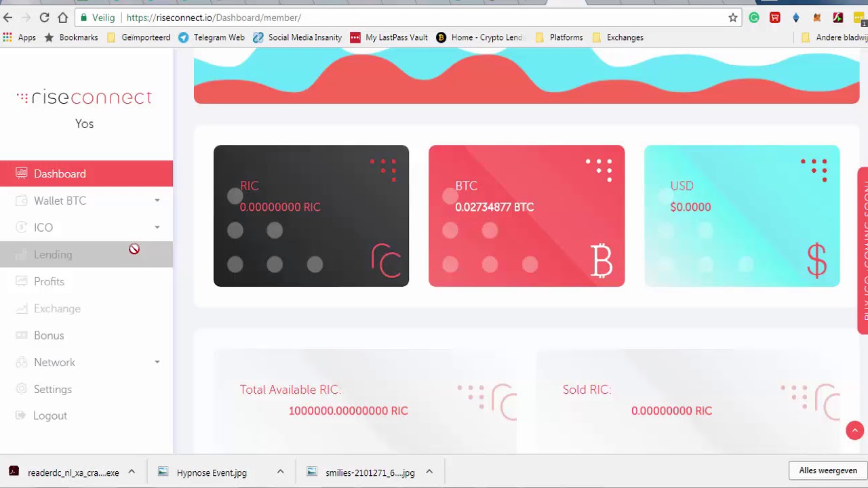Open the Network sidebar item

(86, 362)
